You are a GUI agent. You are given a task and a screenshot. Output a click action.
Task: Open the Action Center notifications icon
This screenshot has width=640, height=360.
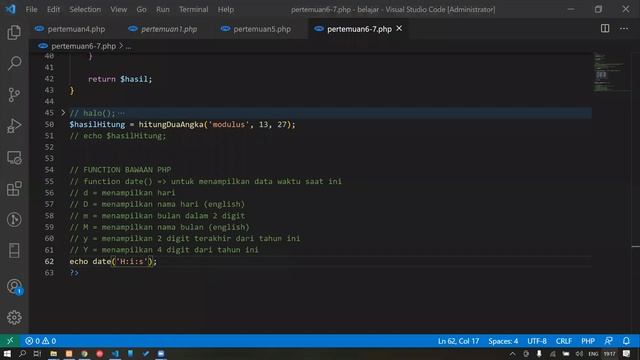627,354
